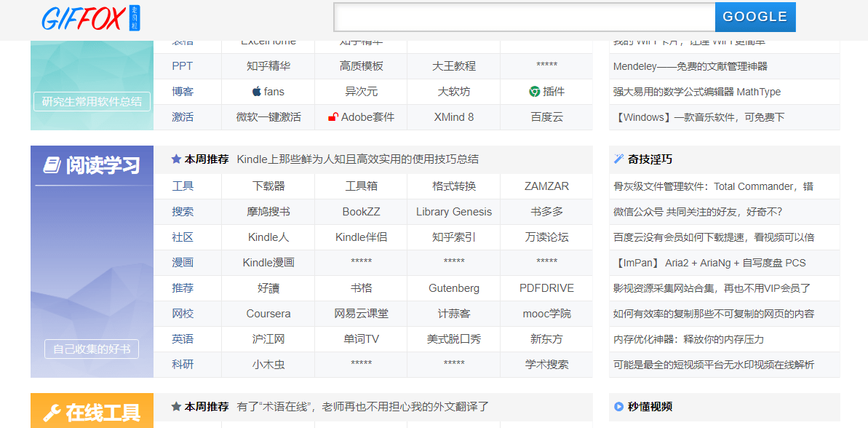
Task: Select the 工具 category label
Action: click(183, 186)
